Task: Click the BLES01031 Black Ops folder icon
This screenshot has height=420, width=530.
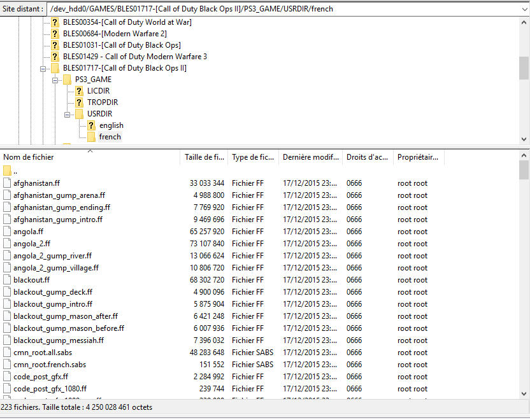Action: point(55,45)
